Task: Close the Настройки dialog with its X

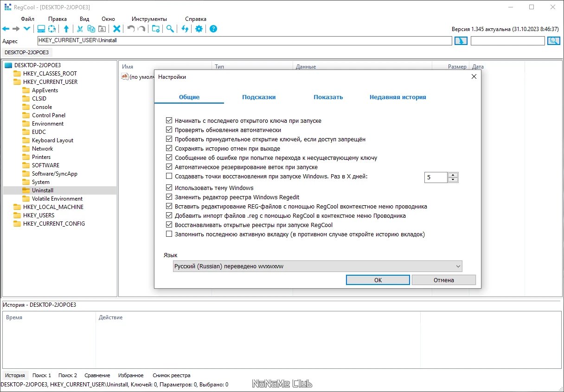Action: [474, 76]
